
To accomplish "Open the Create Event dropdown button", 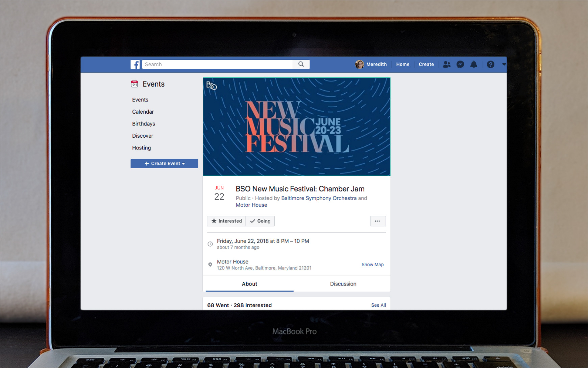I will 164,163.
